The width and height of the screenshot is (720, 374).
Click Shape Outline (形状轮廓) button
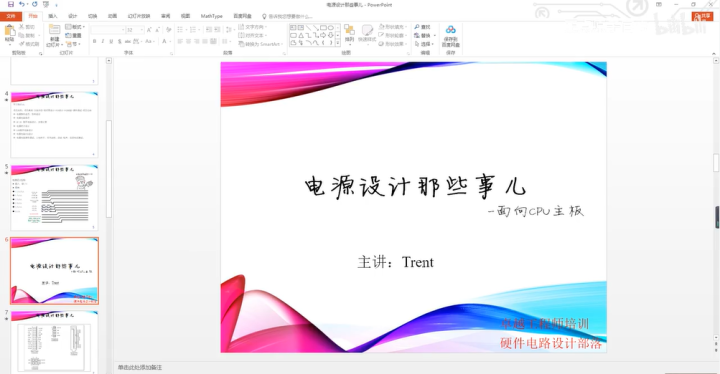click(394, 35)
